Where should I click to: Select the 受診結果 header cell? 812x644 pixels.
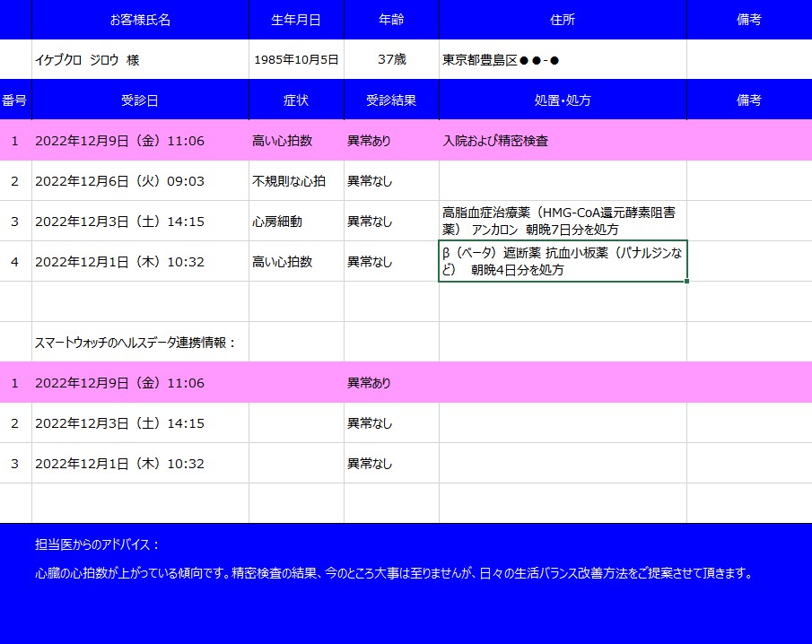coord(391,100)
